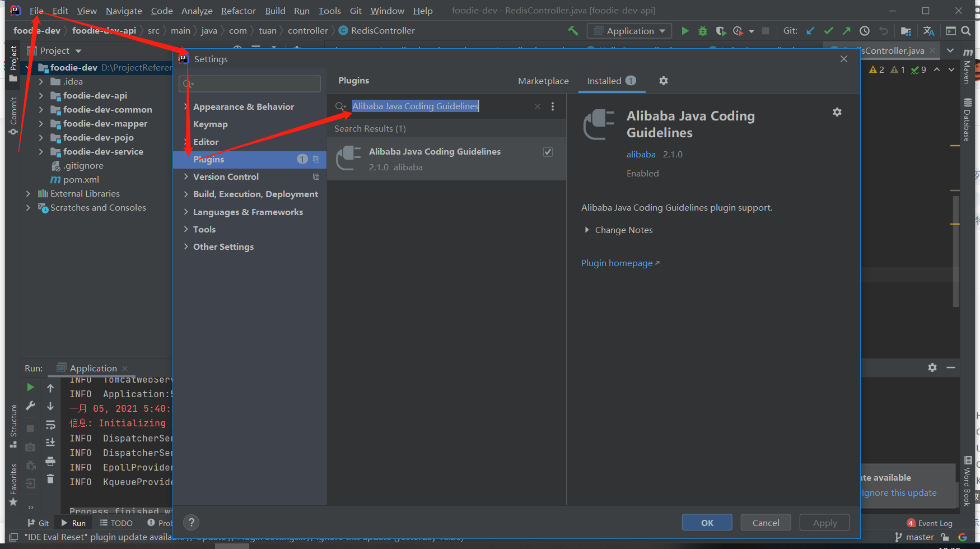Click Git push arrow icon
Viewport: 980px width, 549px height.
[847, 31]
